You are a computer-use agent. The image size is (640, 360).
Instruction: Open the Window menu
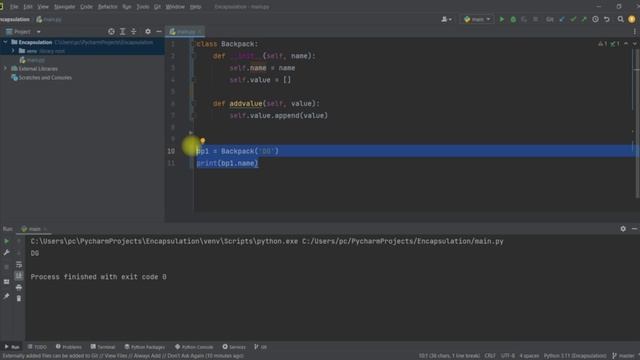coord(175,7)
